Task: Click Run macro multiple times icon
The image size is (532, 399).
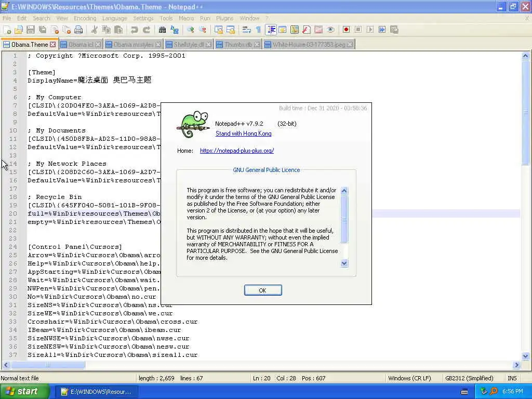Action: 382,30
